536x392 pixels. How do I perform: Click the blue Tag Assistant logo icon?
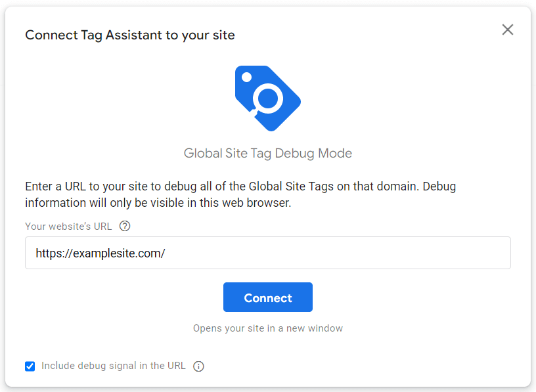click(x=268, y=100)
